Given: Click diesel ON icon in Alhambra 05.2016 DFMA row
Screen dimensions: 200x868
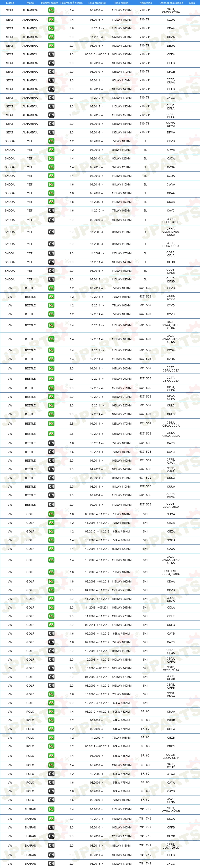Looking at the screenshot, I should [51, 132].
